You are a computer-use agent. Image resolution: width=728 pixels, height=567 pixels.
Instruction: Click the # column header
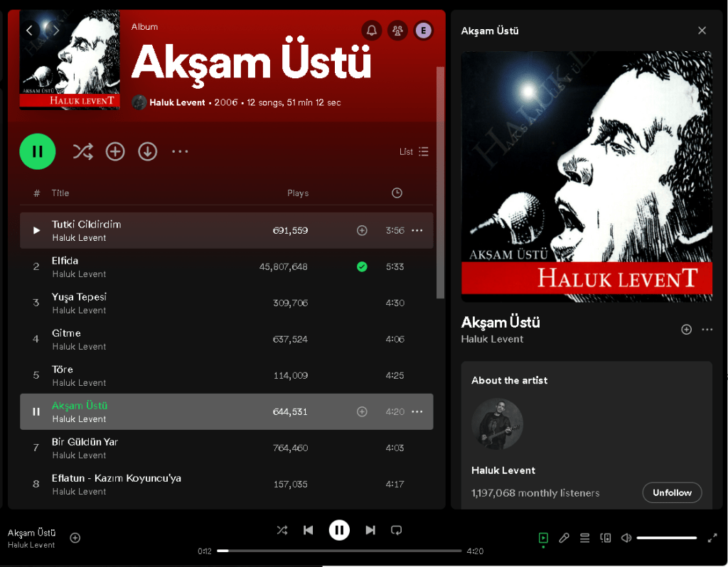coord(37,193)
